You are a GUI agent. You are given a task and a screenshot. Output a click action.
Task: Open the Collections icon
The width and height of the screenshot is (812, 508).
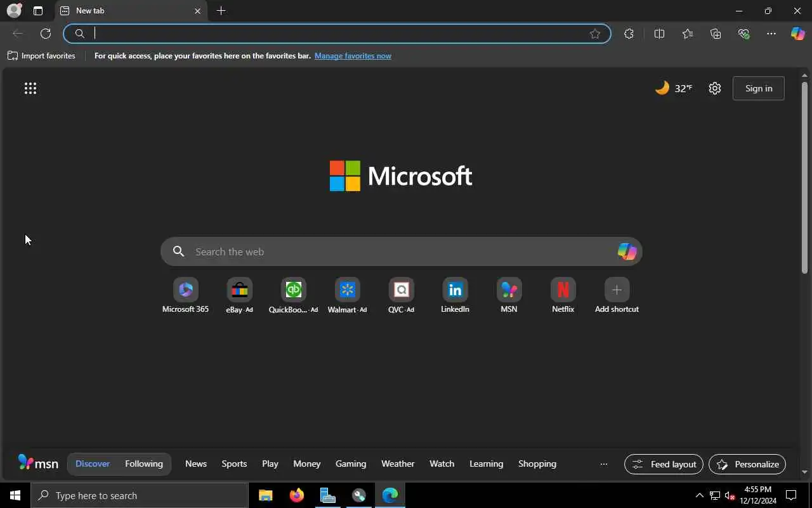coord(716,34)
